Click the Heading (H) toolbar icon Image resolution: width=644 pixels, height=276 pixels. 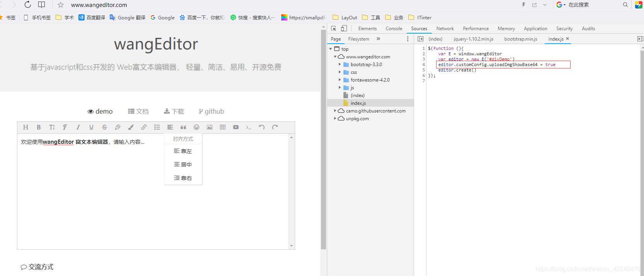pos(25,127)
